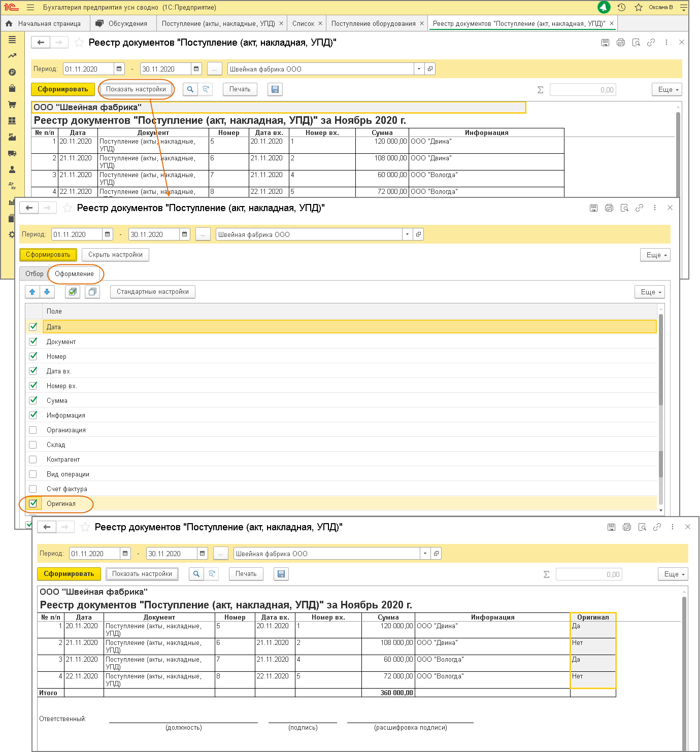The height and width of the screenshot is (752, 700).
Task: Open Еще menu beside Скрыть настройки
Action: coord(655,255)
